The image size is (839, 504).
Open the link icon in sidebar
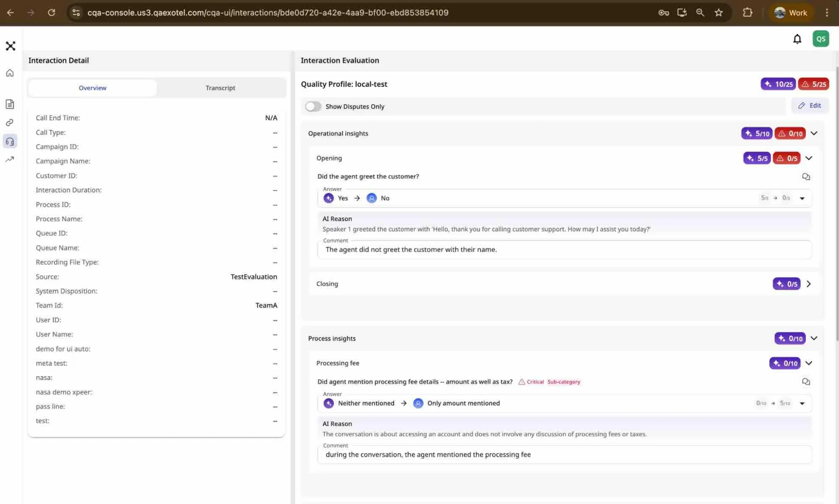pos(10,123)
